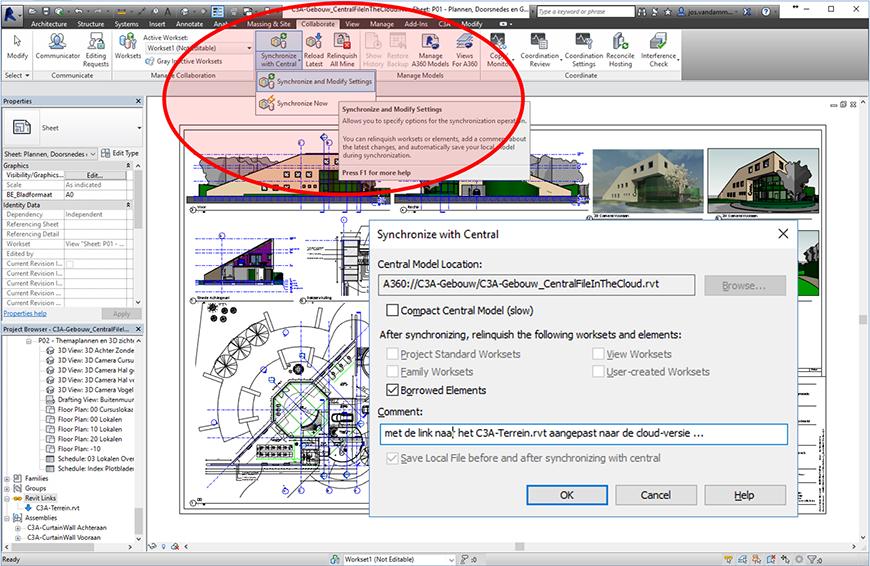Click Reconcile Hosting
The height and width of the screenshot is (566, 870).
[x=620, y=50]
